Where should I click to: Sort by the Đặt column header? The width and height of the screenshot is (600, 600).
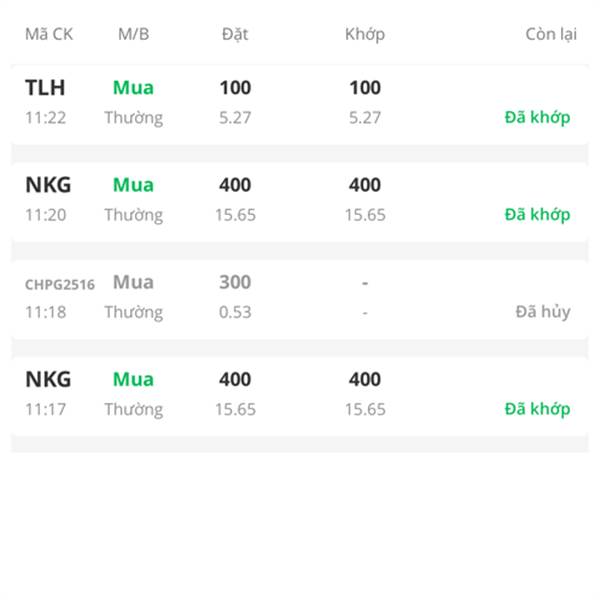tap(235, 34)
